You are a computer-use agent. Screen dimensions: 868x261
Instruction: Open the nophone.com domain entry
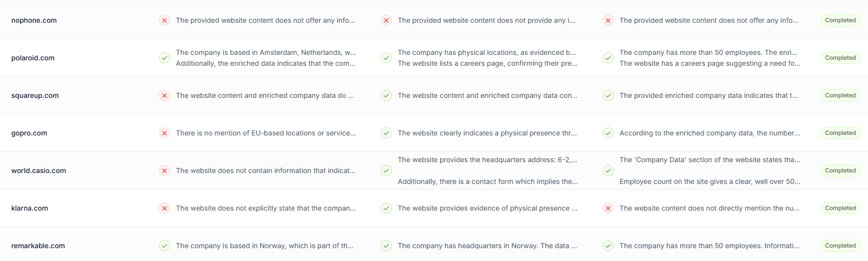click(34, 20)
